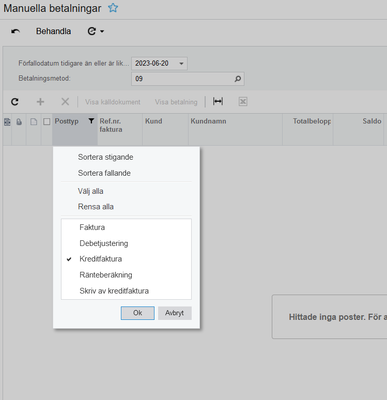Click the Kund column header
Screen dimensions: 387x400
166,129
